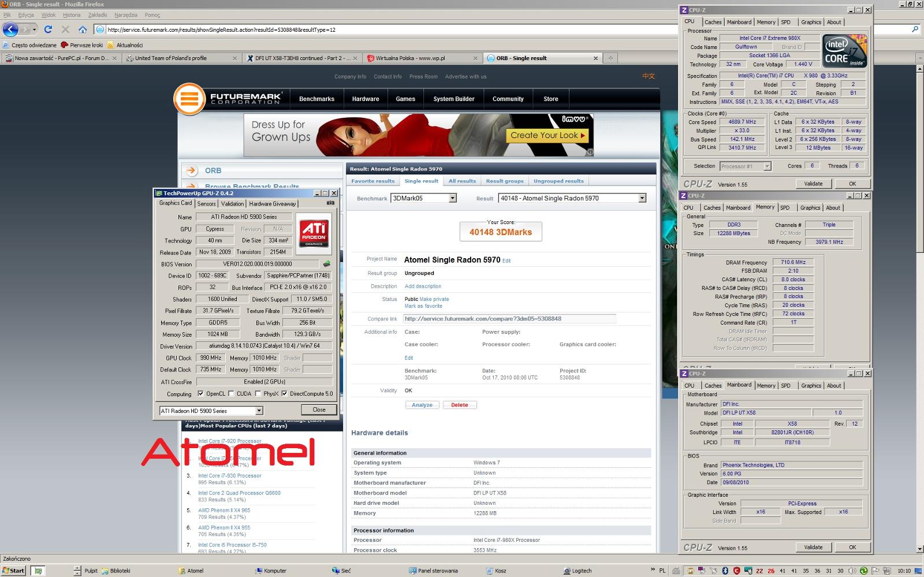Screen dimensions: 924x577
Task: Click the Close button in GPU-Z
Action: [319, 410]
